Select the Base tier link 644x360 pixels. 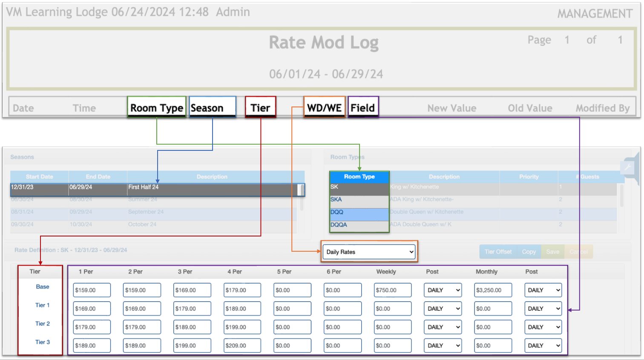point(42,287)
